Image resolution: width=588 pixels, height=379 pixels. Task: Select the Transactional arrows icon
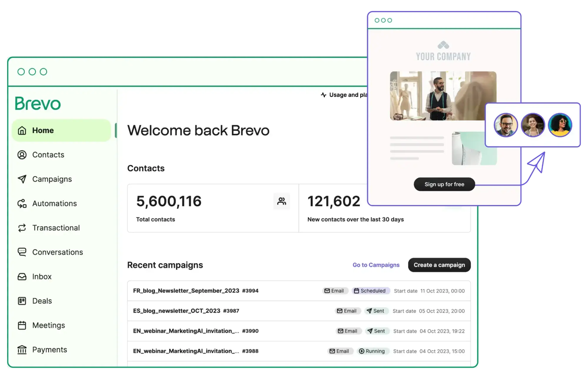click(22, 228)
